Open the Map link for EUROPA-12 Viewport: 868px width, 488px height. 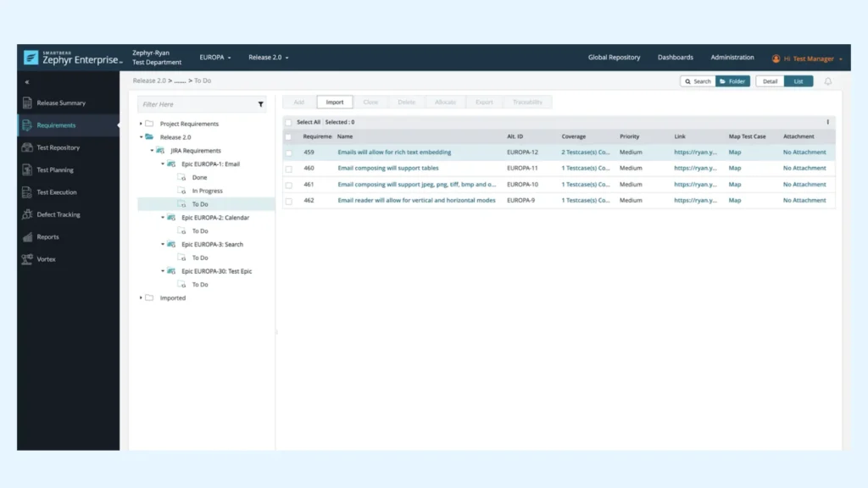click(735, 152)
